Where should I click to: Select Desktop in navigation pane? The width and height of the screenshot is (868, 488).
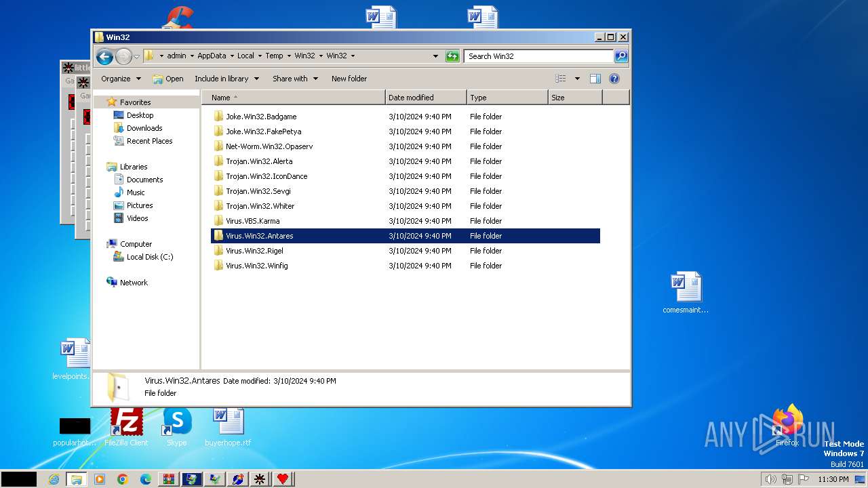click(140, 115)
